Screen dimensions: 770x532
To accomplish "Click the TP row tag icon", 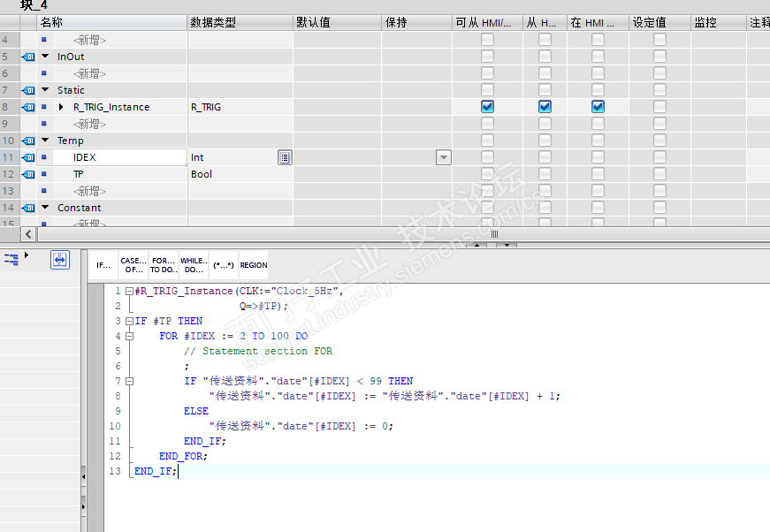I will 28,174.
